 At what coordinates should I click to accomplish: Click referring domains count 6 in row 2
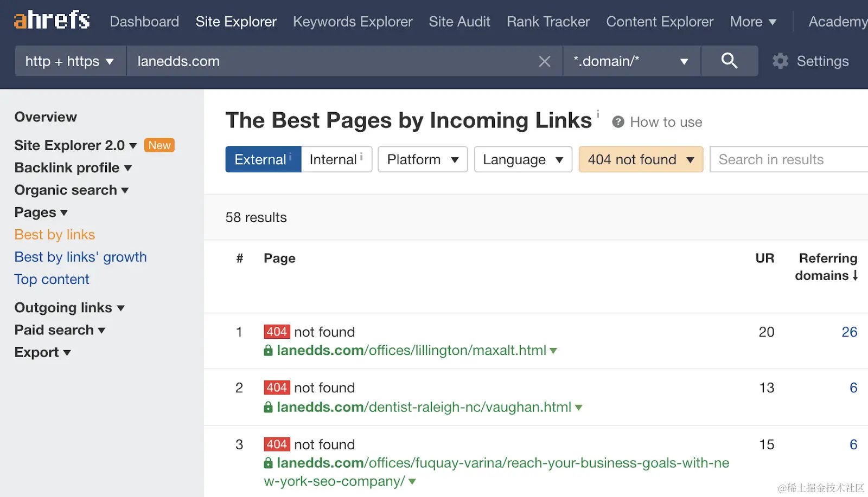pos(853,388)
